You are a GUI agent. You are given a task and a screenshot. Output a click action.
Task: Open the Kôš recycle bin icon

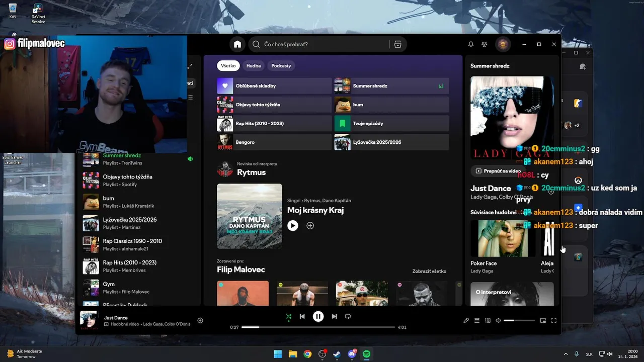(x=13, y=11)
